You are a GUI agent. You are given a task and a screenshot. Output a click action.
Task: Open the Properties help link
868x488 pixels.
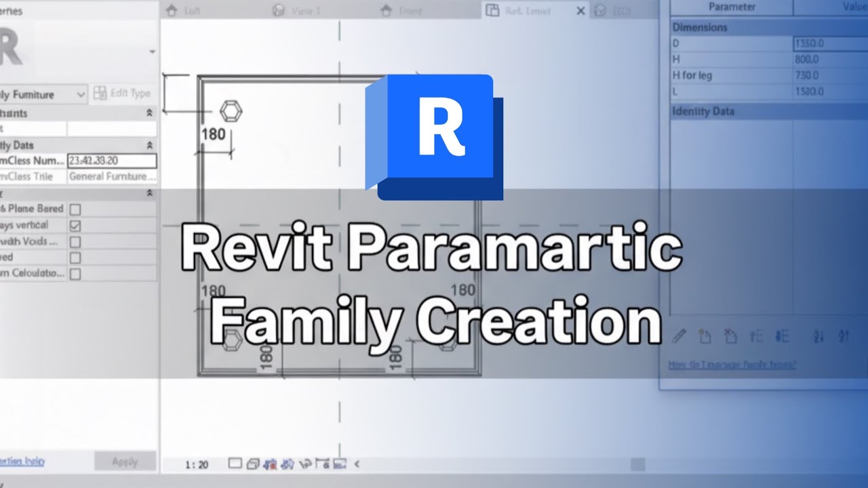[x=22, y=461]
